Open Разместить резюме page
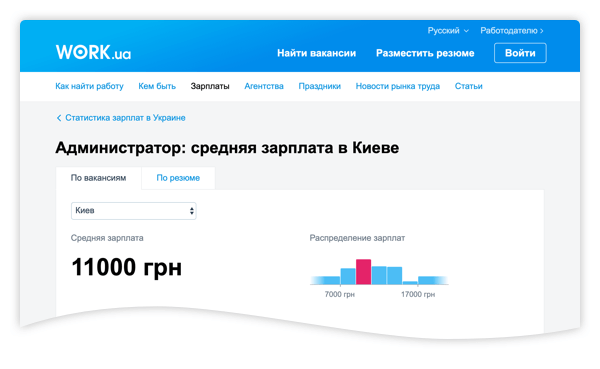The image size is (600, 369). (x=425, y=53)
